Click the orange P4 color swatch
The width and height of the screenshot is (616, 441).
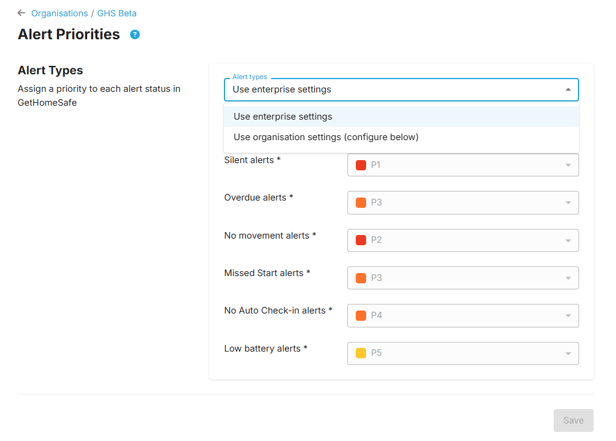(x=361, y=315)
